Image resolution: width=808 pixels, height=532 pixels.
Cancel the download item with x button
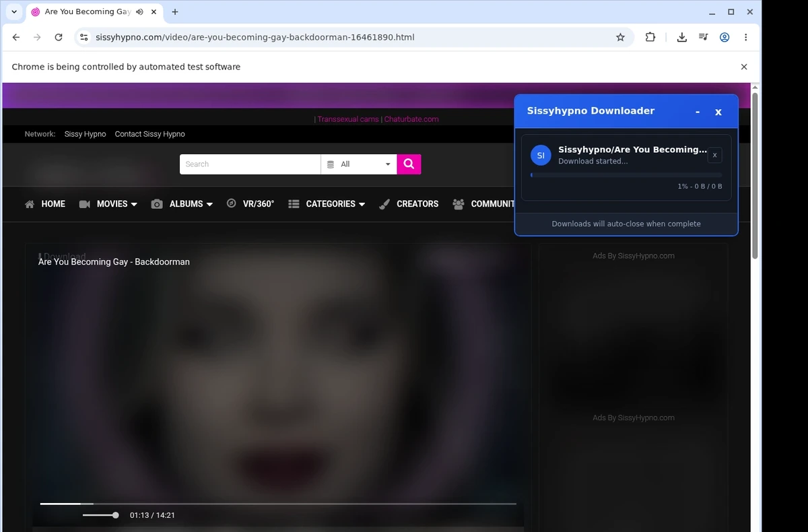(715, 156)
